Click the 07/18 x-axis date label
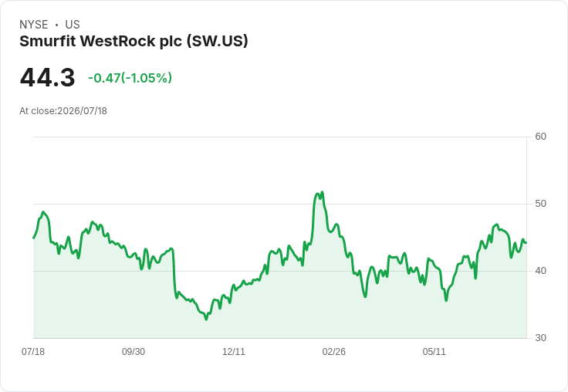This screenshot has width=568, height=392. click(33, 352)
